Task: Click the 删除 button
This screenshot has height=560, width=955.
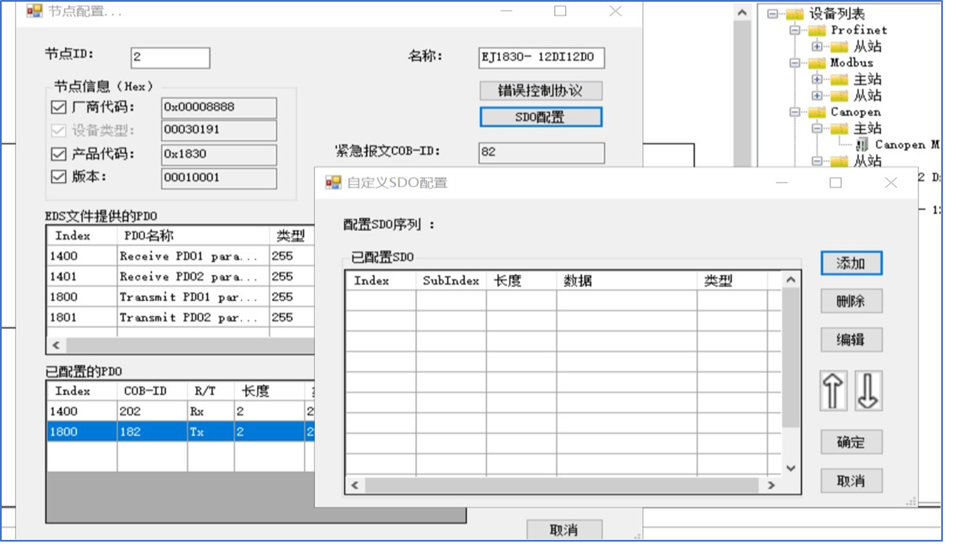Action: tap(851, 301)
